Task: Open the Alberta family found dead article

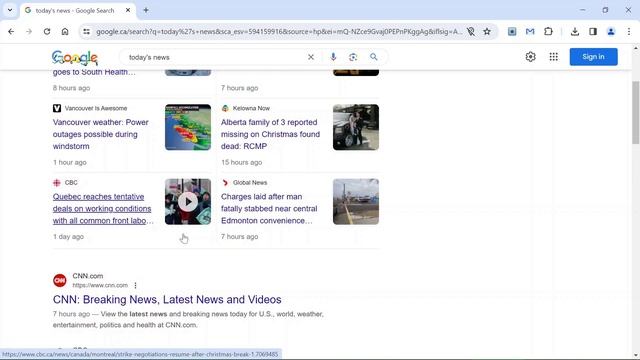Action: [x=270, y=134]
